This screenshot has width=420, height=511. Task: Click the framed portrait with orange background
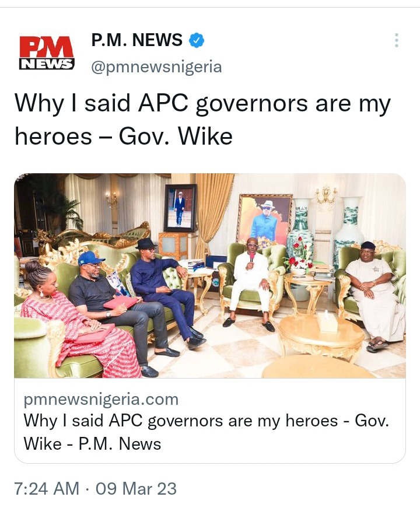[x=265, y=221]
